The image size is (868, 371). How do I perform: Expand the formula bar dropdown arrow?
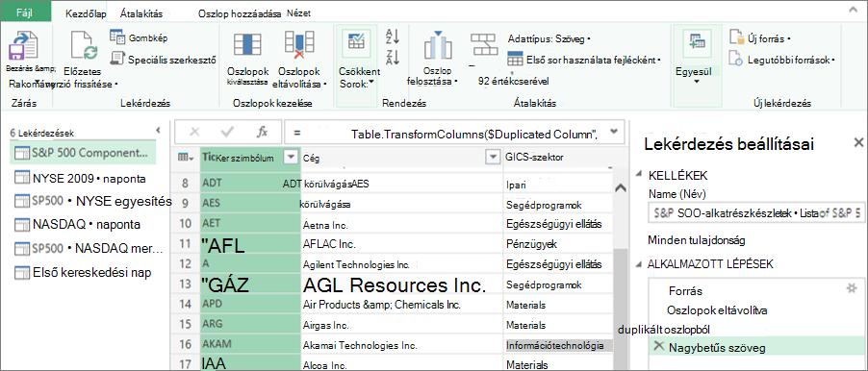point(613,132)
